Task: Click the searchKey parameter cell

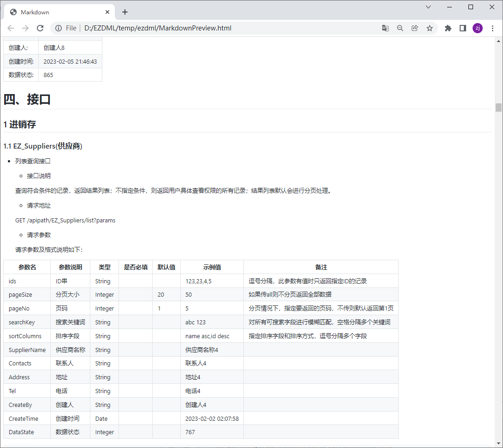Action: point(27,322)
